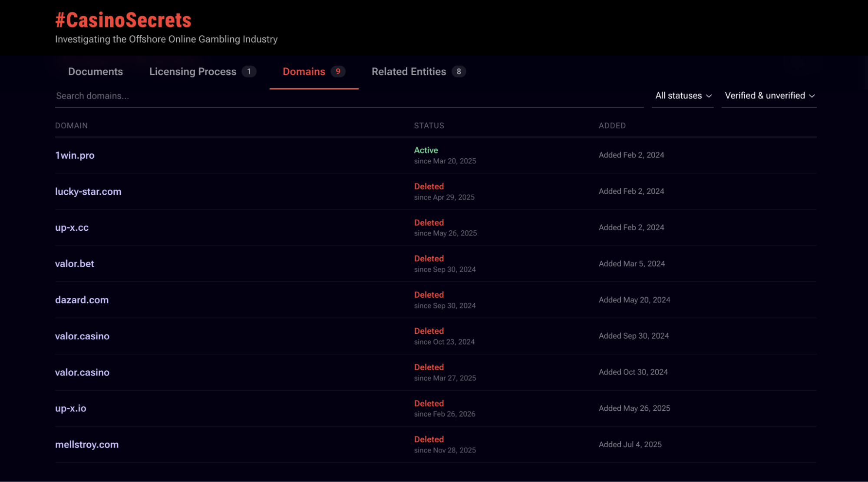Open the mellstroy.com domain link
868x482 pixels.
pos(87,445)
